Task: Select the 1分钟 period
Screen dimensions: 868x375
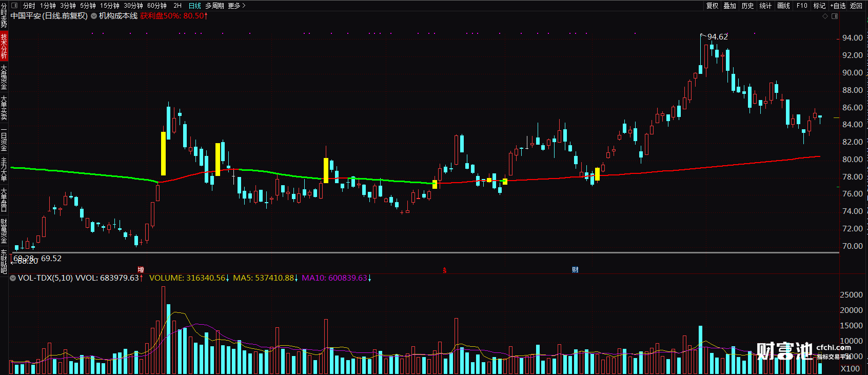Action: pyautogui.click(x=48, y=6)
